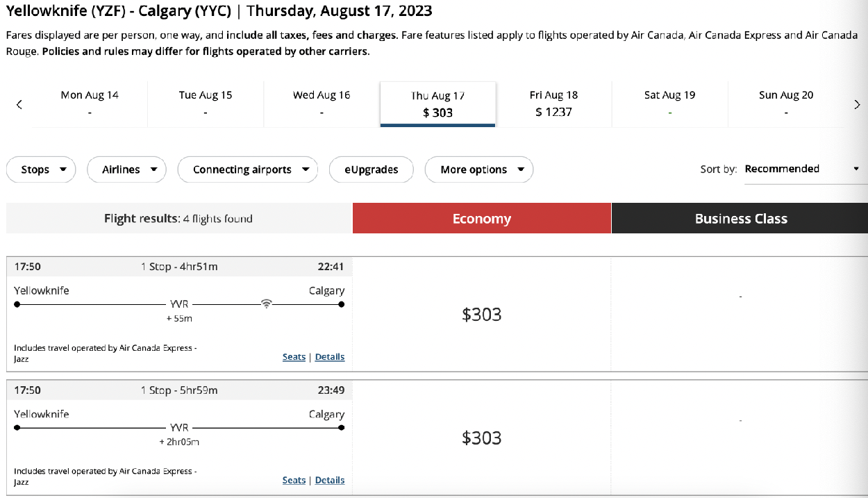Switch to Business Class tab
The height and width of the screenshot is (498, 868).
point(740,218)
